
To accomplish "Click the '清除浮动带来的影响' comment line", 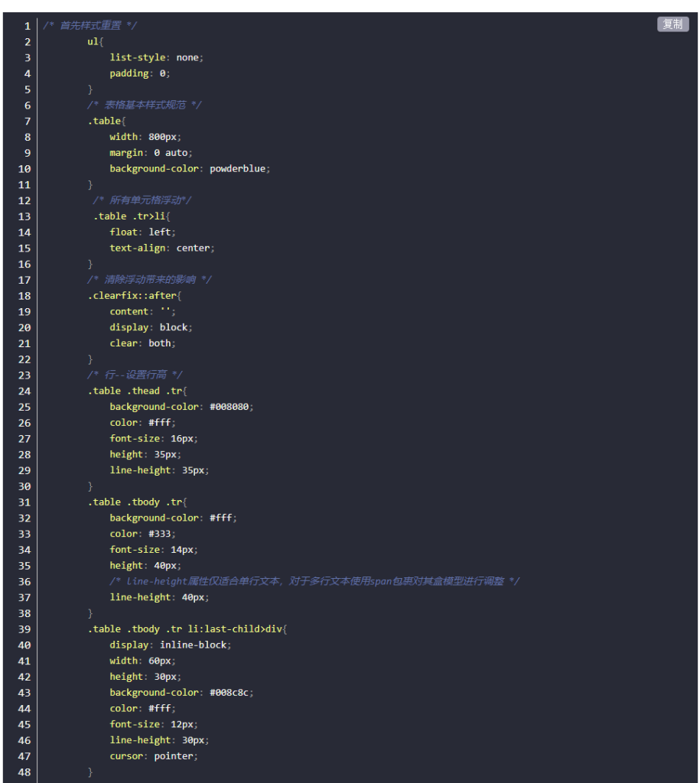I will coord(149,280).
